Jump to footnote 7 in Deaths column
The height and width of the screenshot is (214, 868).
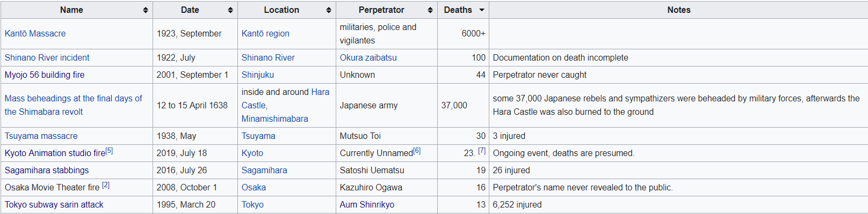[482, 151]
